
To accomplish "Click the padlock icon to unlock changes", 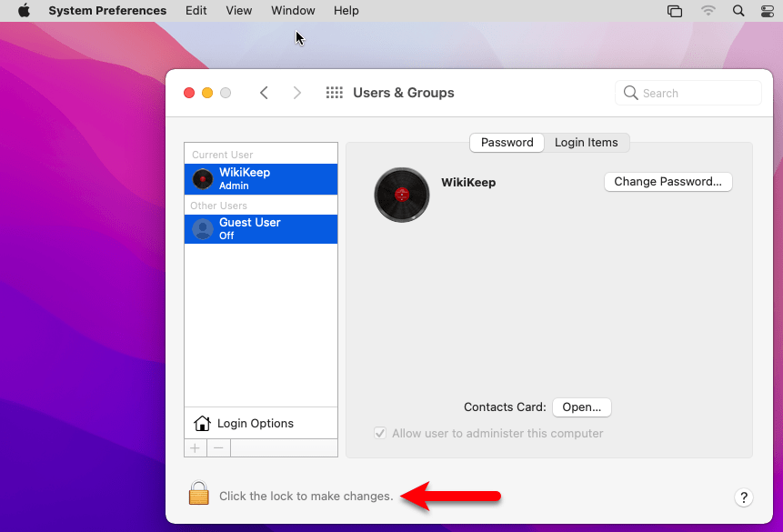I will point(199,493).
